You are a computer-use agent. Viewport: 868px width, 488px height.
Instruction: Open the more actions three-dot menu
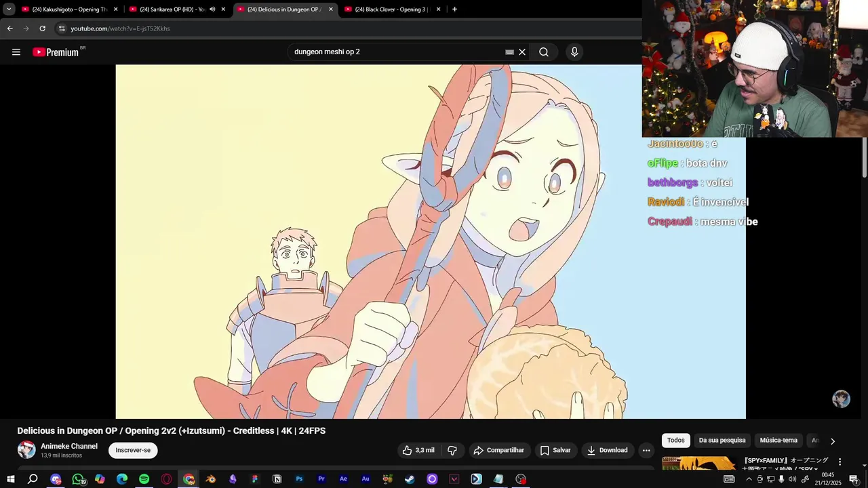coord(646,450)
